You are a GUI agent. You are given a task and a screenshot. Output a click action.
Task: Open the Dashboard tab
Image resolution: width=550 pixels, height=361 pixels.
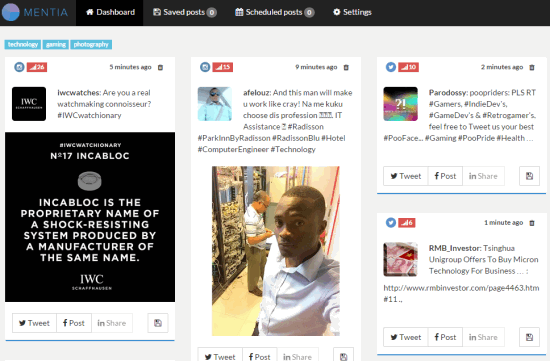click(x=110, y=12)
